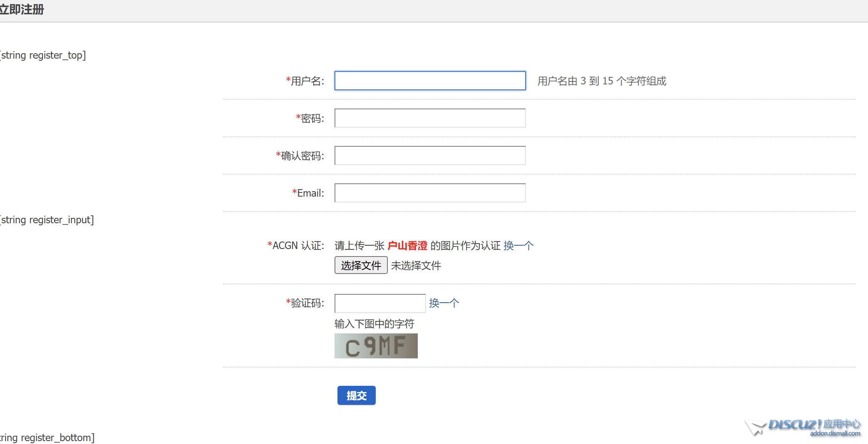
Task: Click the 输入下图中的字符 captcha instruction
Action: pyautogui.click(x=374, y=324)
